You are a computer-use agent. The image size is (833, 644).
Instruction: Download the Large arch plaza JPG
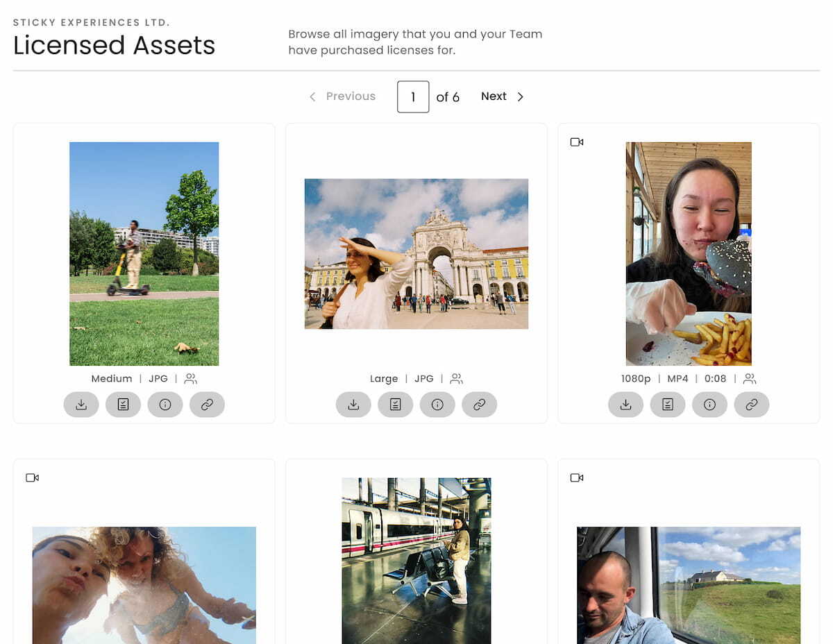point(353,405)
